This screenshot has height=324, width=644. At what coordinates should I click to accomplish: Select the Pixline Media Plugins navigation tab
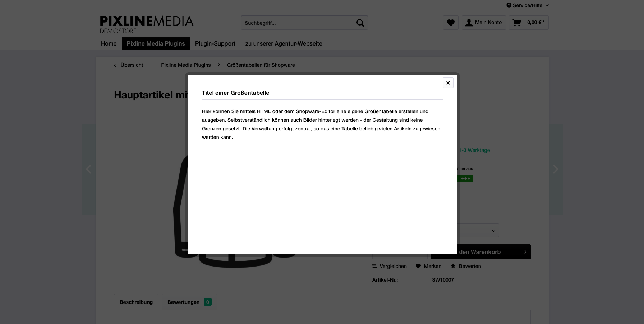click(156, 43)
